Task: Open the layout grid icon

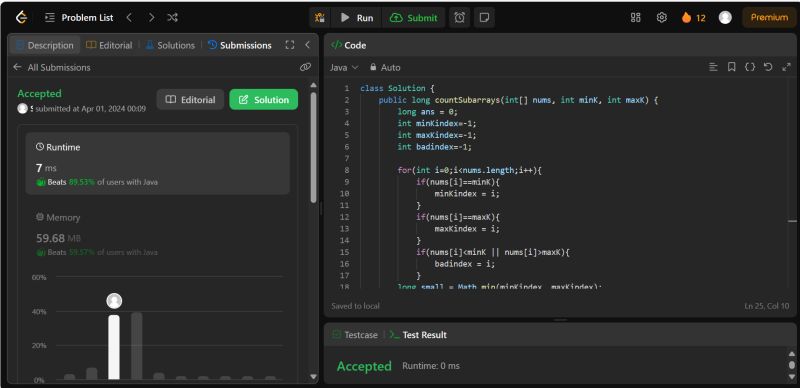Action: coord(635,18)
